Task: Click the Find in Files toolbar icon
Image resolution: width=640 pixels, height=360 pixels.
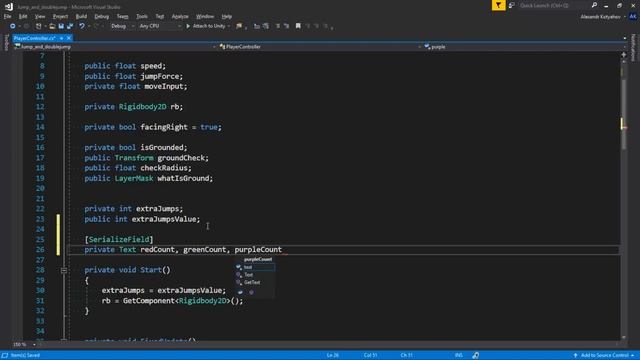Action: coord(239,26)
